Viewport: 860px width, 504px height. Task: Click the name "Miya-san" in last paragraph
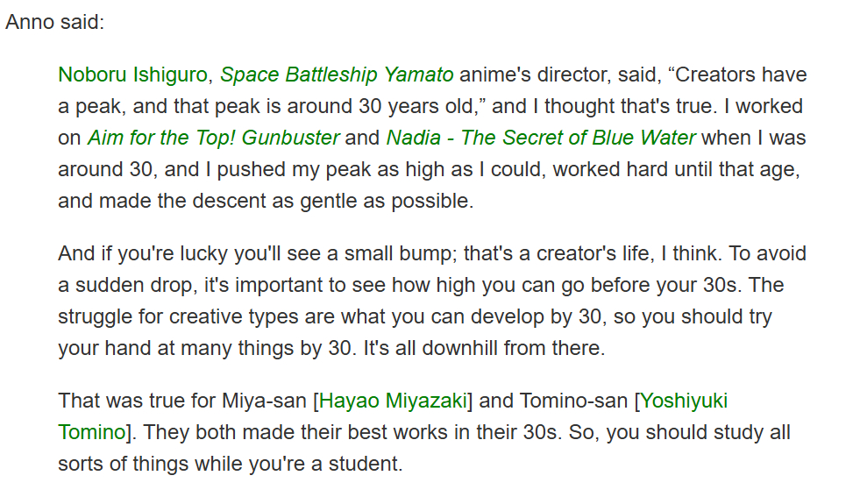click(x=264, y=401)
